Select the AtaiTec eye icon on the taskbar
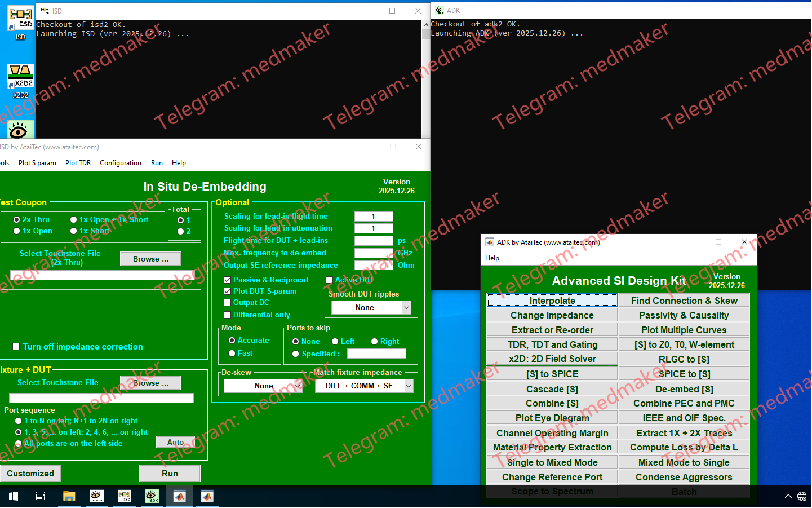The width and height of the screenshot is (812, 508). click(96, 497)
